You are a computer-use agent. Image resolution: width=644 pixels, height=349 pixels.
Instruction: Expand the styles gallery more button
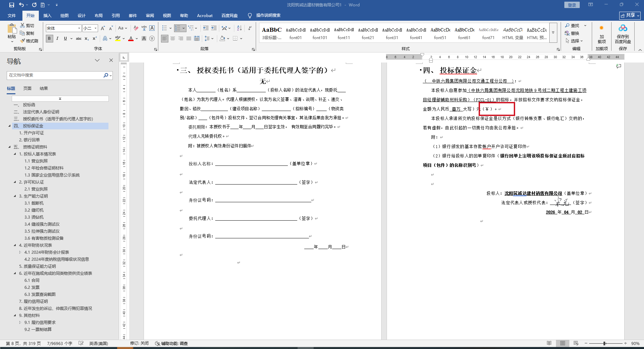point(553,32)
